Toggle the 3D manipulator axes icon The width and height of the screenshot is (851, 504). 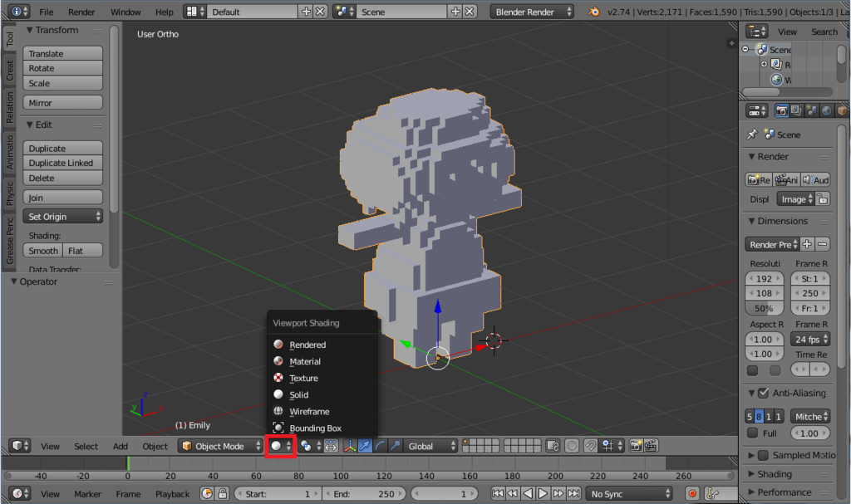coord(350,446)
